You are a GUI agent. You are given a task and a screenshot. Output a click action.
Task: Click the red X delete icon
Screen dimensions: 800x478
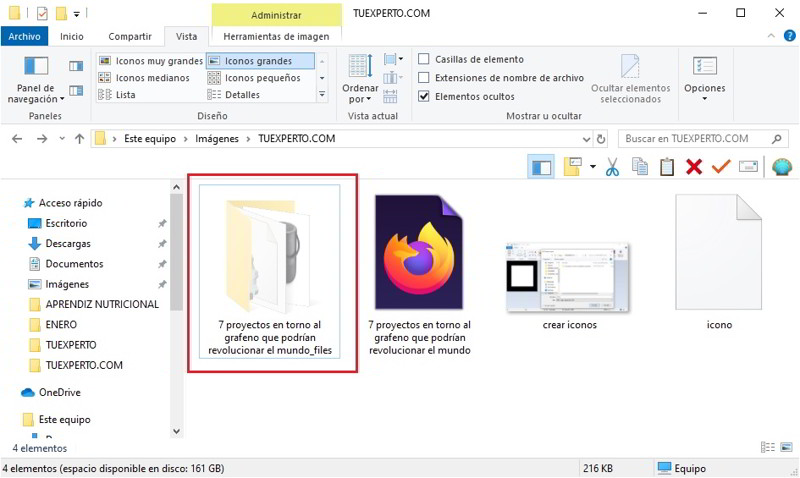click(693, 167)
